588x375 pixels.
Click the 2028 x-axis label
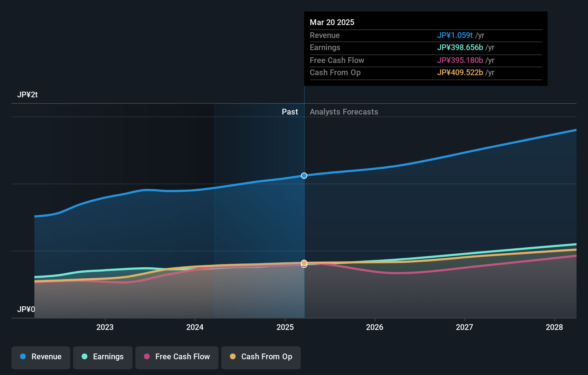(554, 327)
